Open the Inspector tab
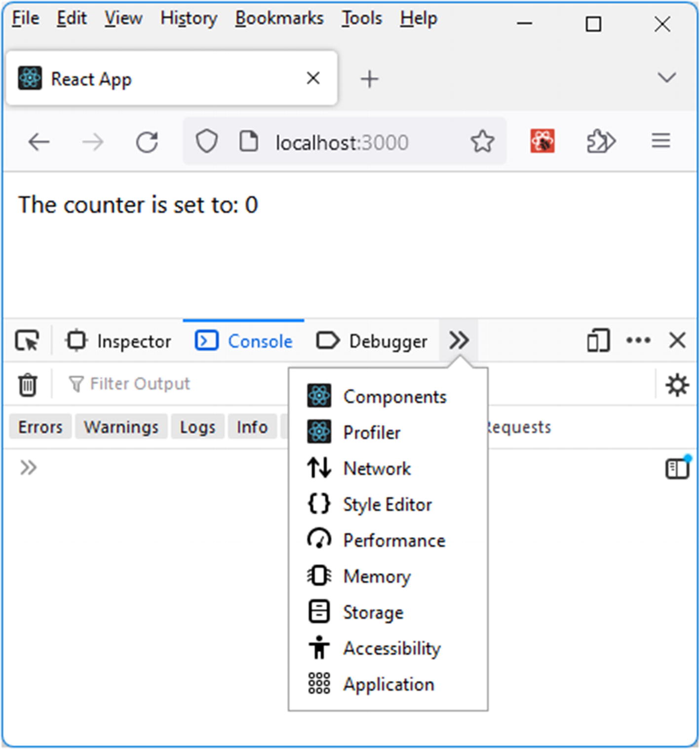This screenshot has height=749, width=700. pyautogui.click(x=118, y=341)
